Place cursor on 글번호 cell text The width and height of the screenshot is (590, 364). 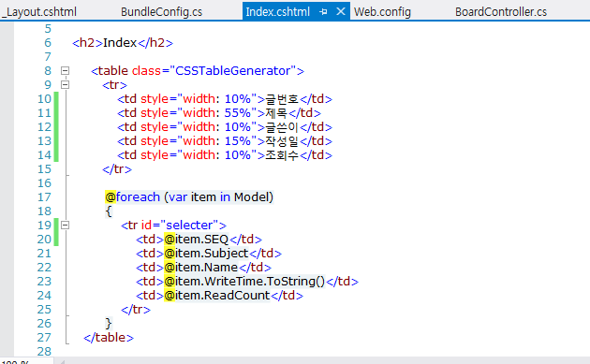[x=282, y=99]
